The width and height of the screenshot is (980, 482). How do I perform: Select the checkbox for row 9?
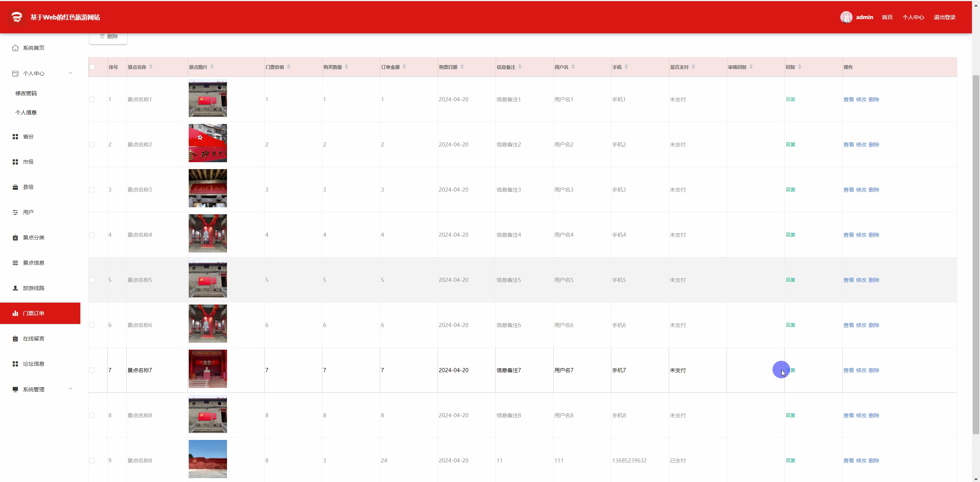click(92, 461)
